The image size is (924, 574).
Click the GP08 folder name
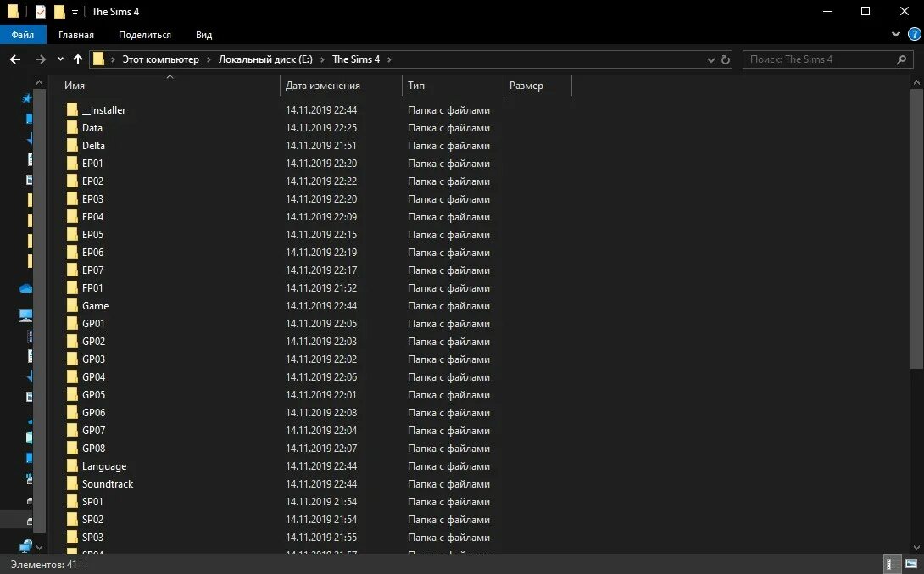(x=94, y=448)
